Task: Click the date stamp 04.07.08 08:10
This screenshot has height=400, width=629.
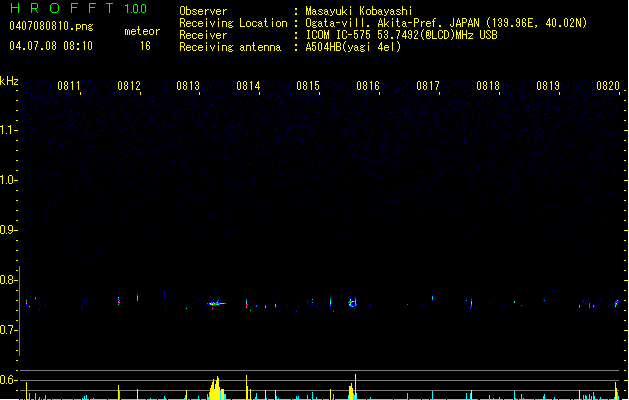Action: 51,46
